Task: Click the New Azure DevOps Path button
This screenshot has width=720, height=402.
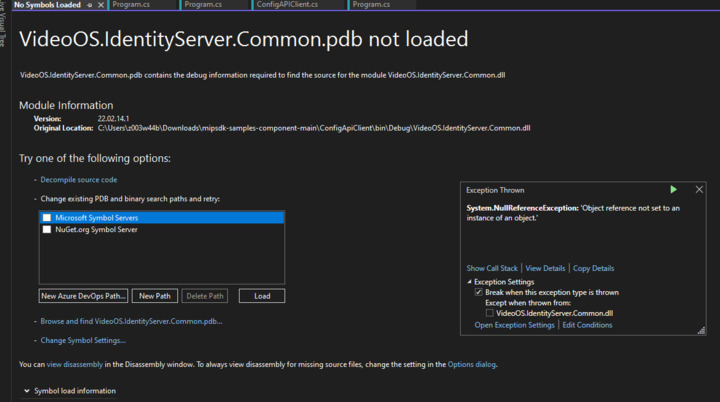Action: pos(83,296)
